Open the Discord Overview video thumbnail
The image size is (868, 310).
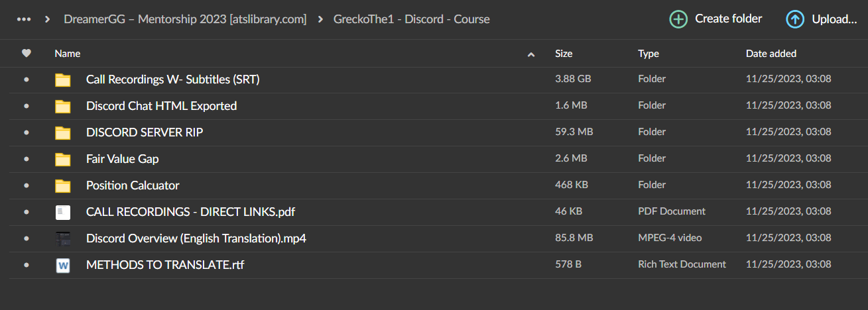(63, 239)
